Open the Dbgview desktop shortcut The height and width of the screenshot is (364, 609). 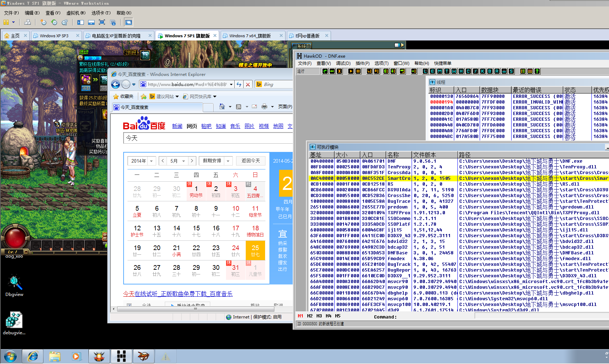point(14,286)
